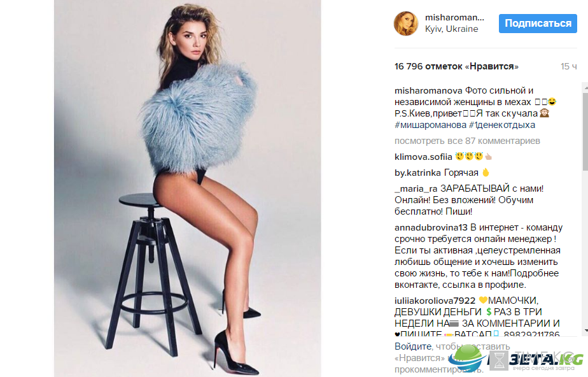This screenshot has width=588, height=377.
Task: Open klimova.sofiia commenter profile
Action: (x=423, y=157)
